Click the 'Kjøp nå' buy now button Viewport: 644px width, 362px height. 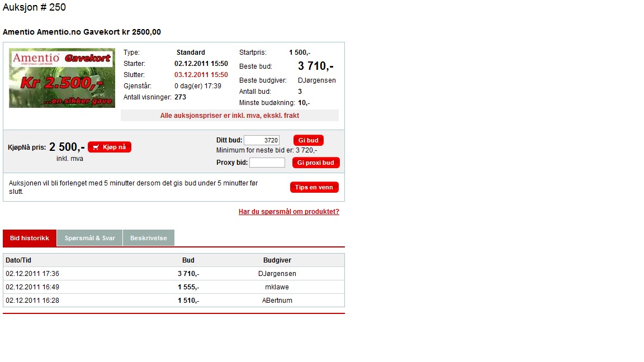pos(109,147)
